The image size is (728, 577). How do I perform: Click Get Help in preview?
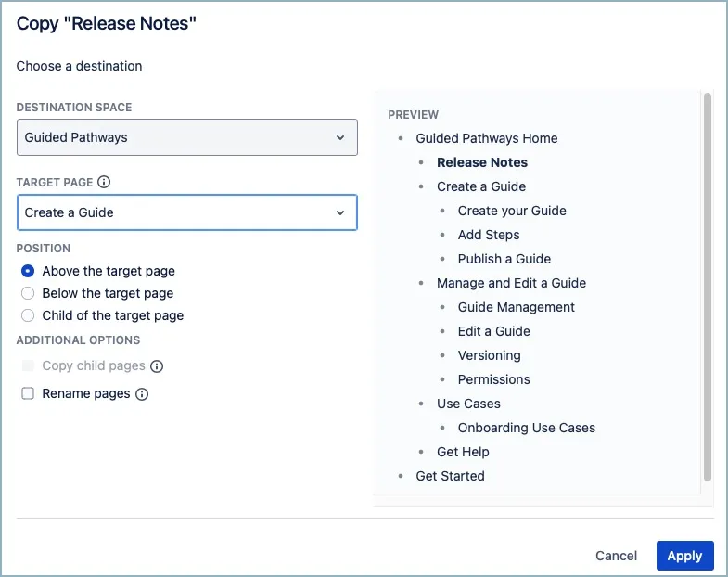(x=463, y=453)
